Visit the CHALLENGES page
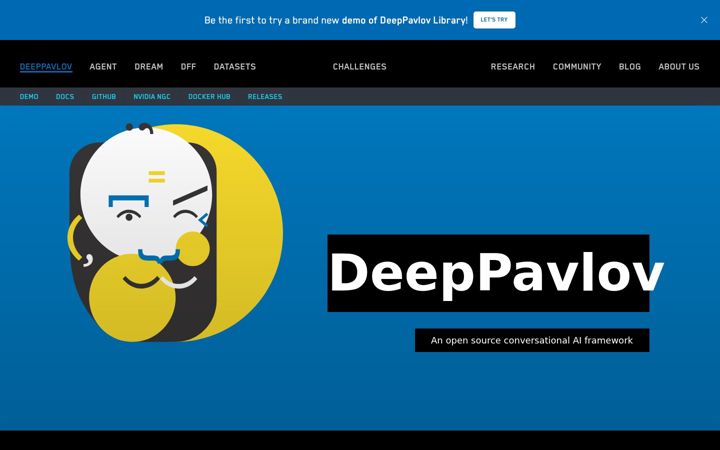 (360, 67)
